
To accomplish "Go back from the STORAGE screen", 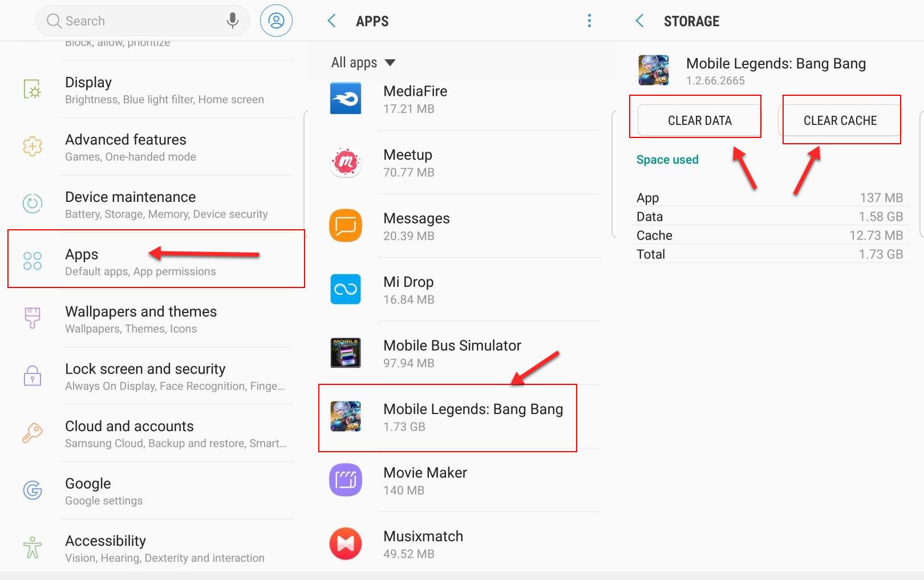I will point(639,21).
